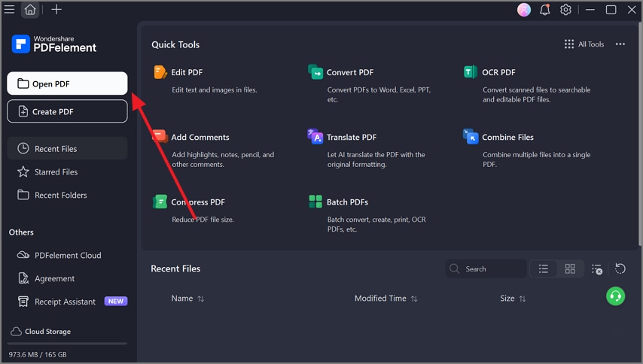Click the Create PDF button
This screenshot has height=364, width=643.
(x=67, y=111)
